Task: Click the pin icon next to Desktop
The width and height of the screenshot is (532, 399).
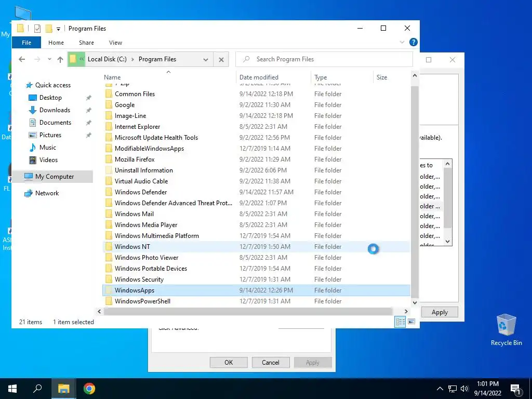Action: pyautogui.click(x=88, y=98)
